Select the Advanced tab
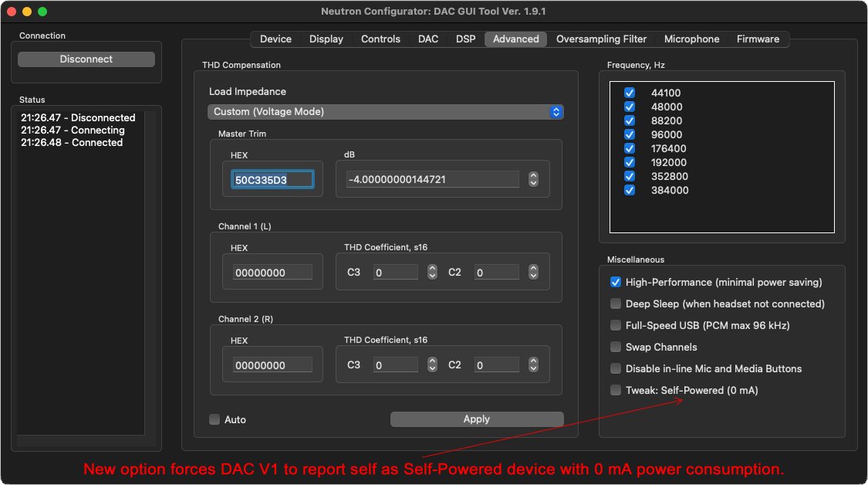868x485 pixels. click(x=516, y=39)
